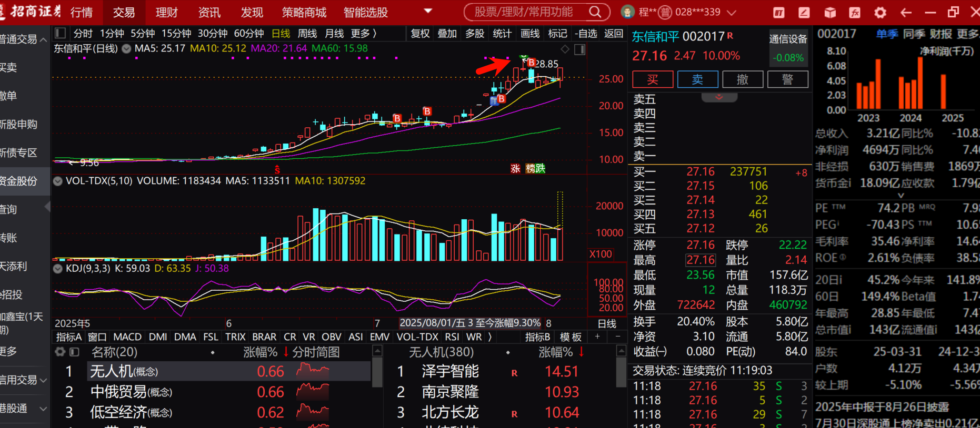The image size is (980, 428).
Task: Click the search magnifier icon
Action: pyautogui.click(x=595, y=12)
